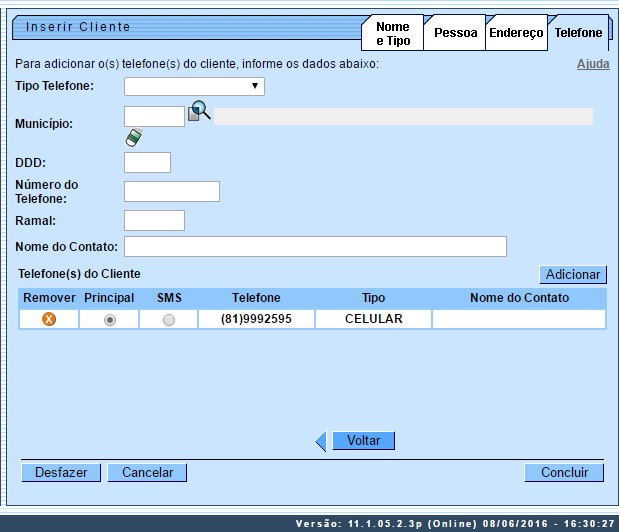Select the Principal radio button

tap(110, 319)
